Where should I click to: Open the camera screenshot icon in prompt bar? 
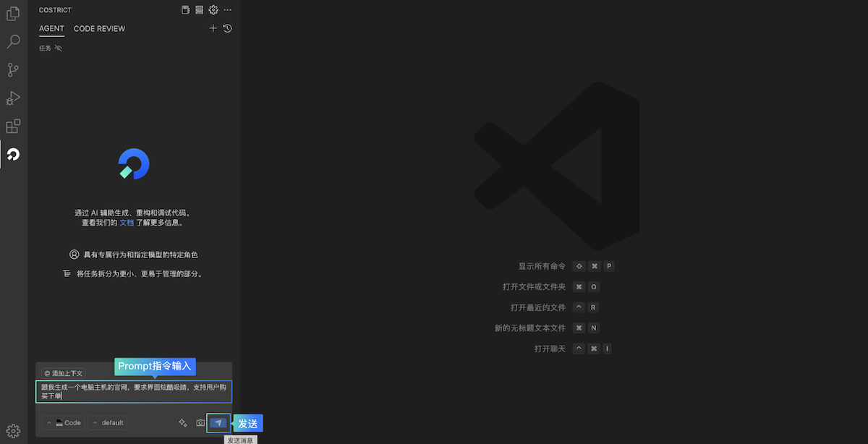200,422
